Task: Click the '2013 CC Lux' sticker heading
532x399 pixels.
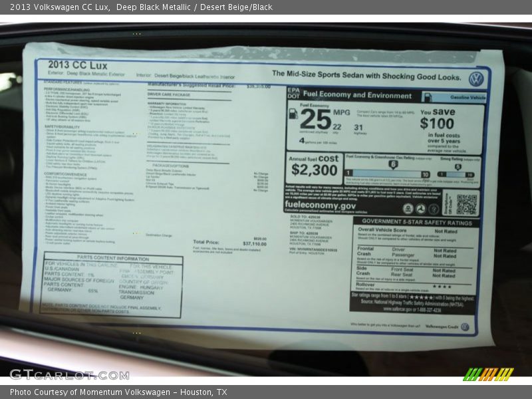Action: click(x=78, y=65)
